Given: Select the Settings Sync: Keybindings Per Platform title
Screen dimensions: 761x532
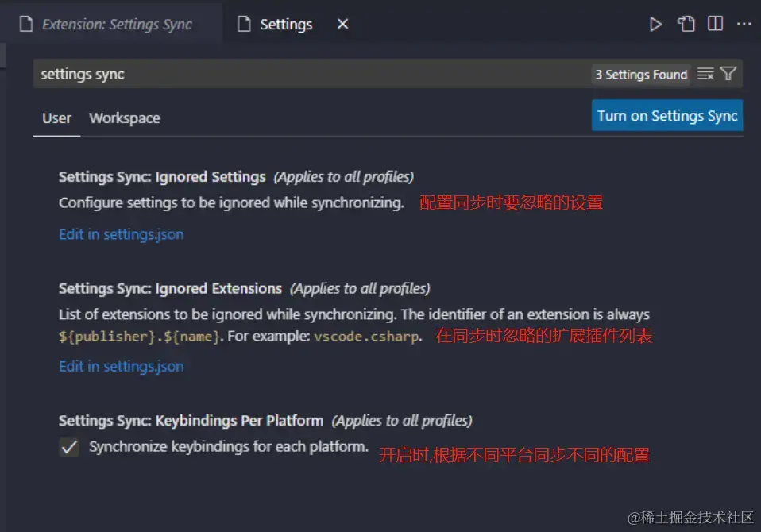Looking at the screenshot, I should click(x=191, y=420).
